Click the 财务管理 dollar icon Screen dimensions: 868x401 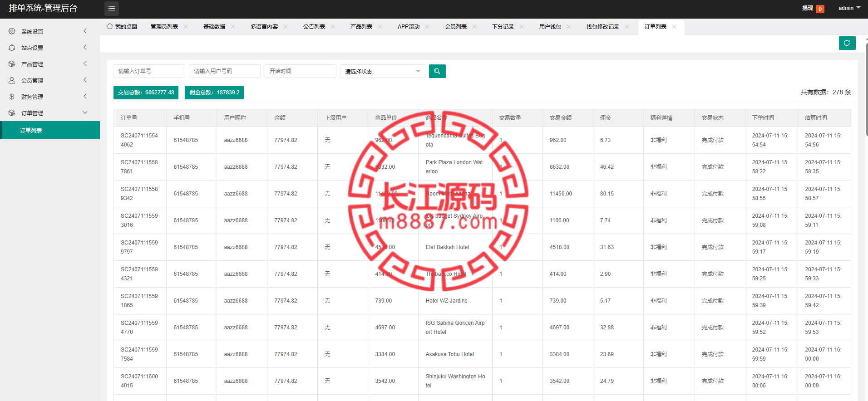(12, 97)
